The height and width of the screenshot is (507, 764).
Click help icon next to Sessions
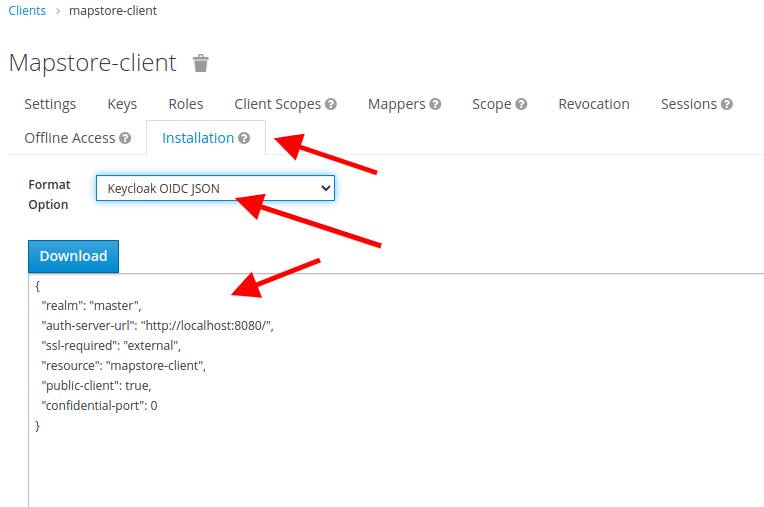click(x=727, y=104)
